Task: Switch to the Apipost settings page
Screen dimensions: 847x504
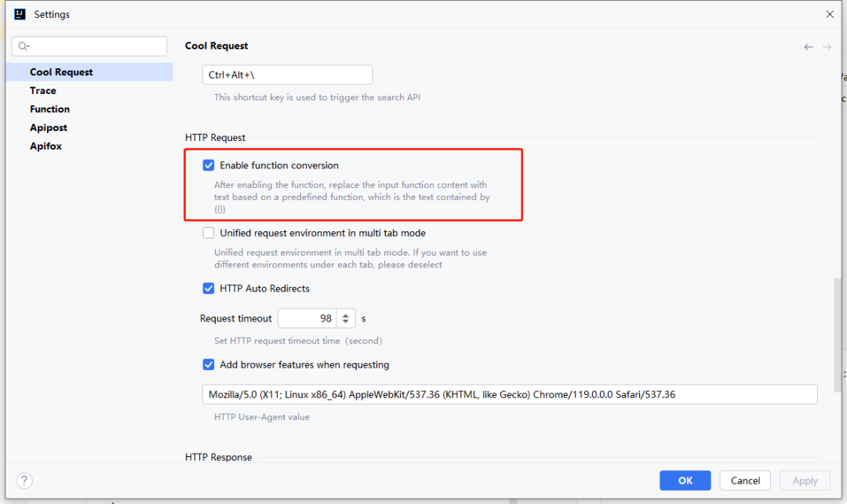Action: coord(47,127)
